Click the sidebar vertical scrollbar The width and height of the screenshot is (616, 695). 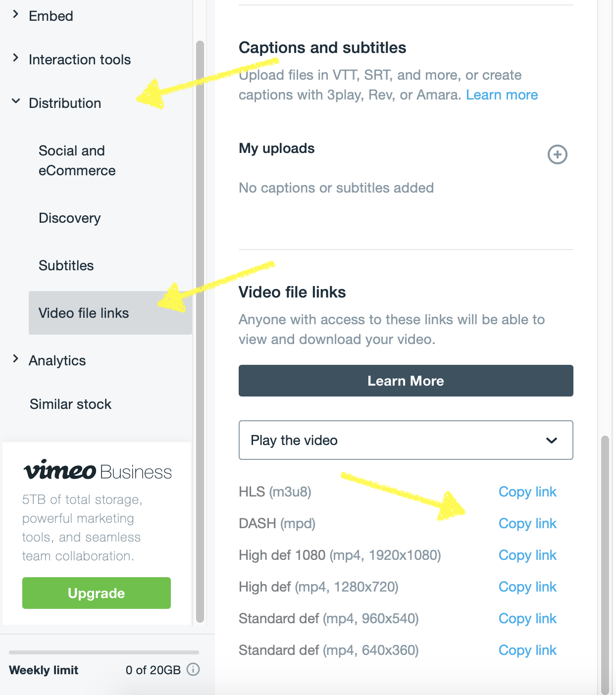pyautogui.click(x=200, y=332)
